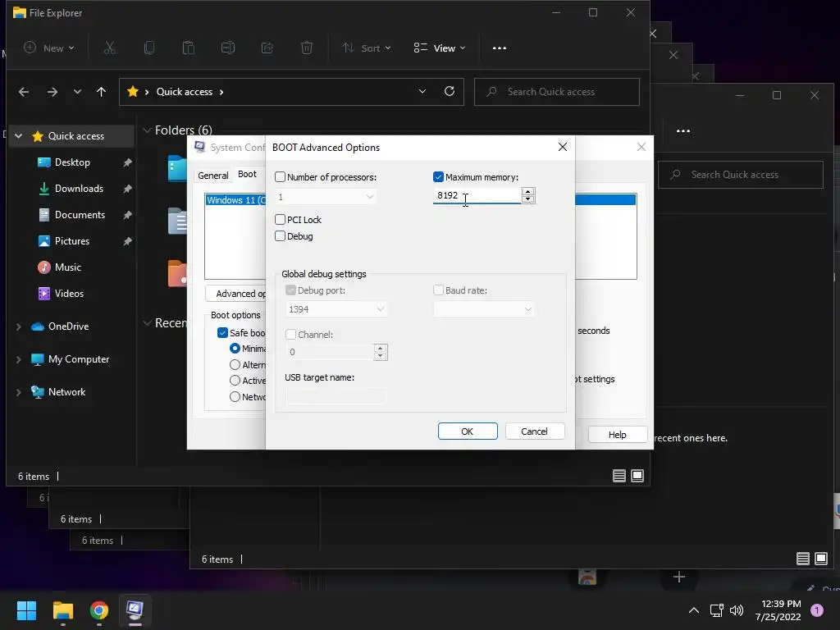Enable the Number of processors checkbox
Screen dimensions: 840x630
coord(280,177)
